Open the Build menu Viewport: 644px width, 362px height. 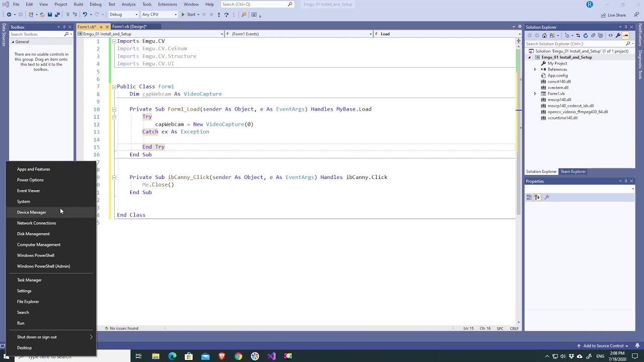(78, 4)
